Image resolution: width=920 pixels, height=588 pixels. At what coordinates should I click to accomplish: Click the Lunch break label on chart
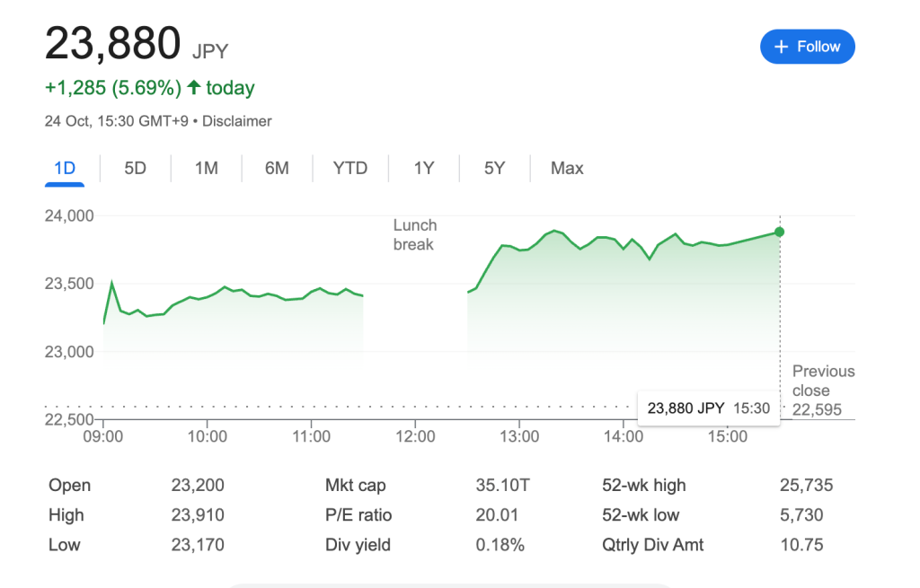point(414,234)
